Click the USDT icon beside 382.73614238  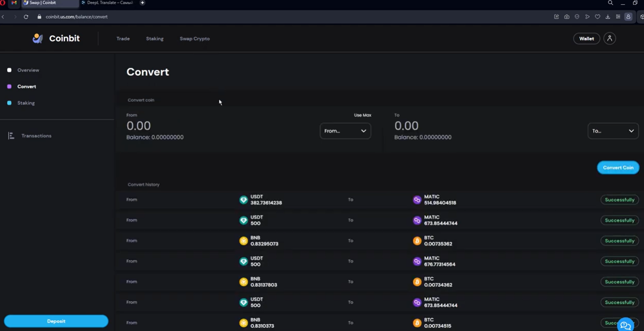coord(243,200)
